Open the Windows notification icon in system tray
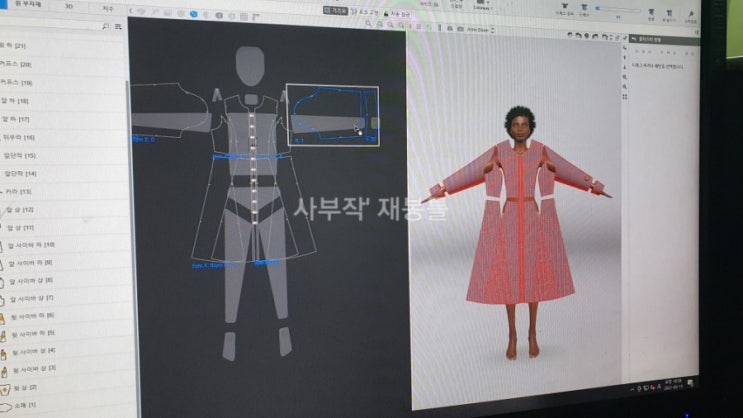Viewport: 743px width, 418px height. tap(690, 382)
